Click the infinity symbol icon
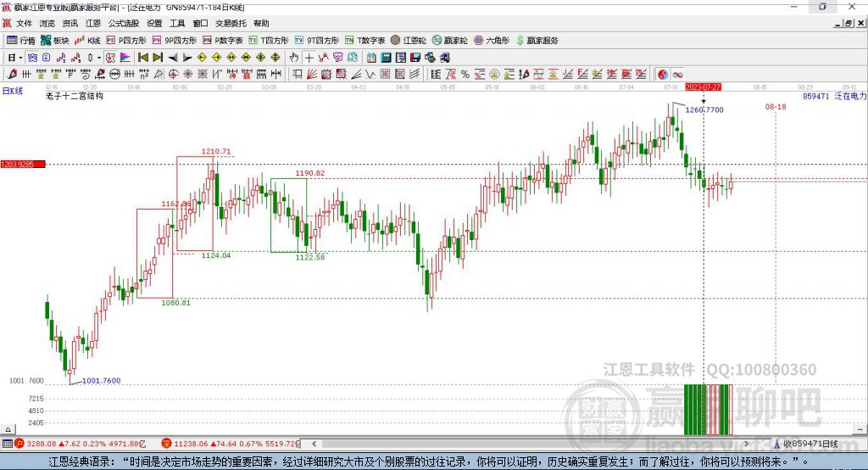This screenshot has width=868, height=470. (677, 75)
